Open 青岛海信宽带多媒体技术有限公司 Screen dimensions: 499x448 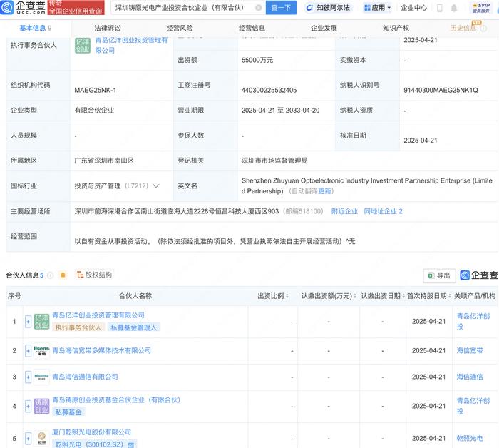click(x=101, y=350)
